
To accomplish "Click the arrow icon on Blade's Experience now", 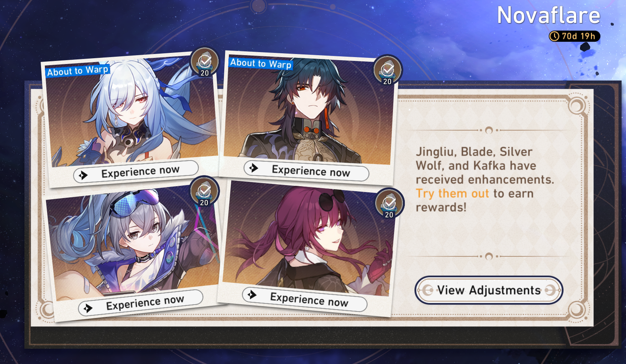I will pos(253,168).
